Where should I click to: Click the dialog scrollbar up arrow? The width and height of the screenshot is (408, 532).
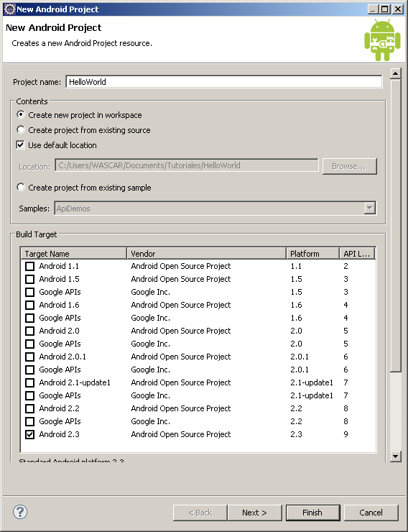click(x=396, y=73)
